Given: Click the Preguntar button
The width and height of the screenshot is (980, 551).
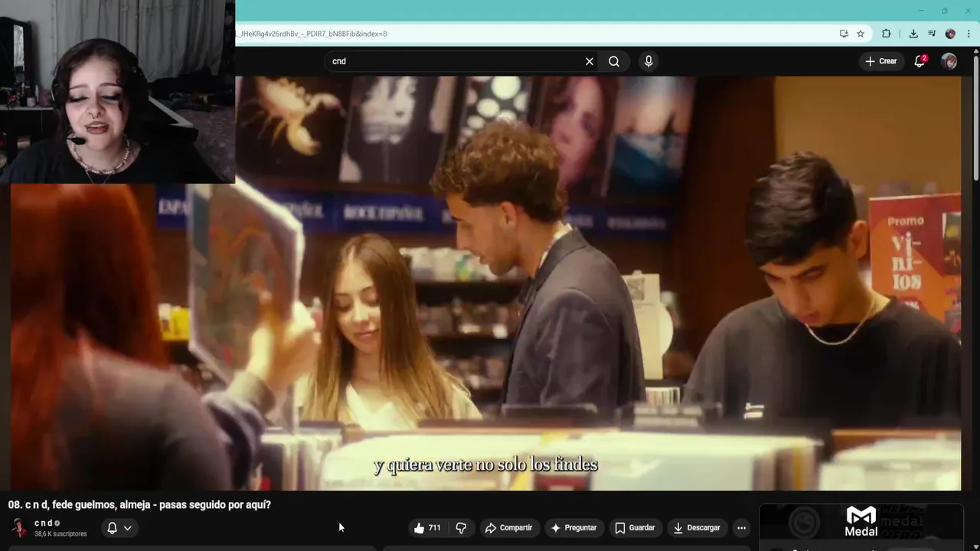Looking at the screenshot, I should coord(573,527).
